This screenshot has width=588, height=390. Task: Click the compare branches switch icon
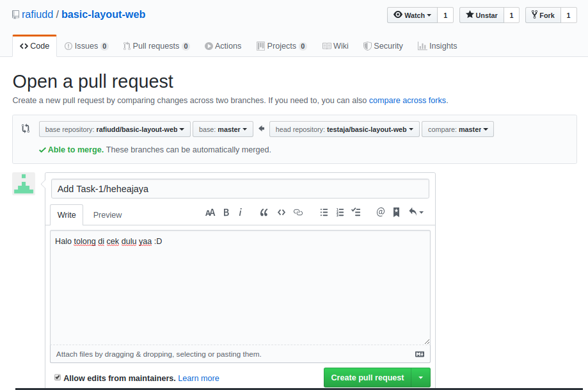point(26,129)
